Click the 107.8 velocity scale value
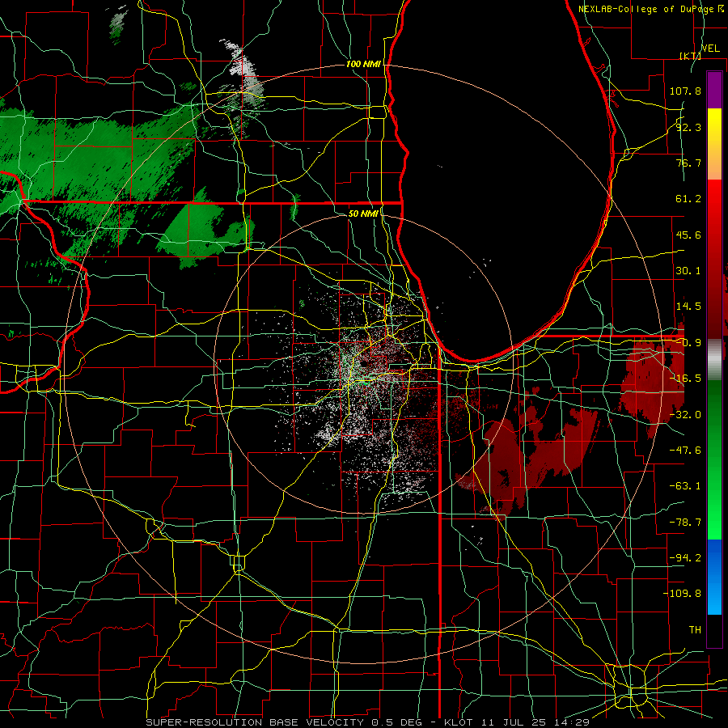This screenshot has height=728, width=728. click(685, 91)
